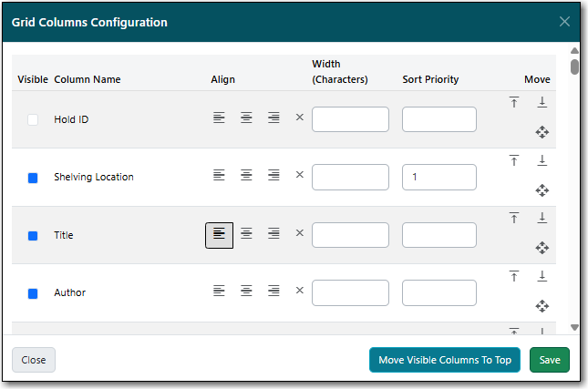
Task: Click Author row drag handle icon
Action: pyautogui.click(x=542, y=306)
